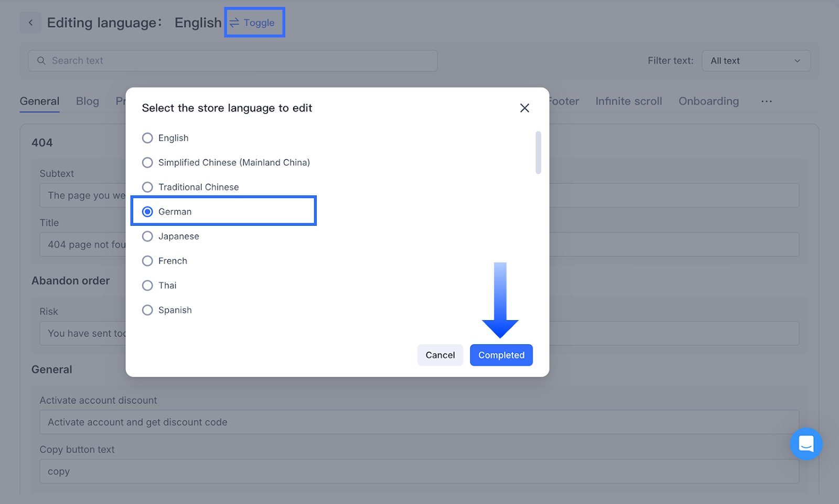Click the Toggle language switch icon

tap(234, 23)
